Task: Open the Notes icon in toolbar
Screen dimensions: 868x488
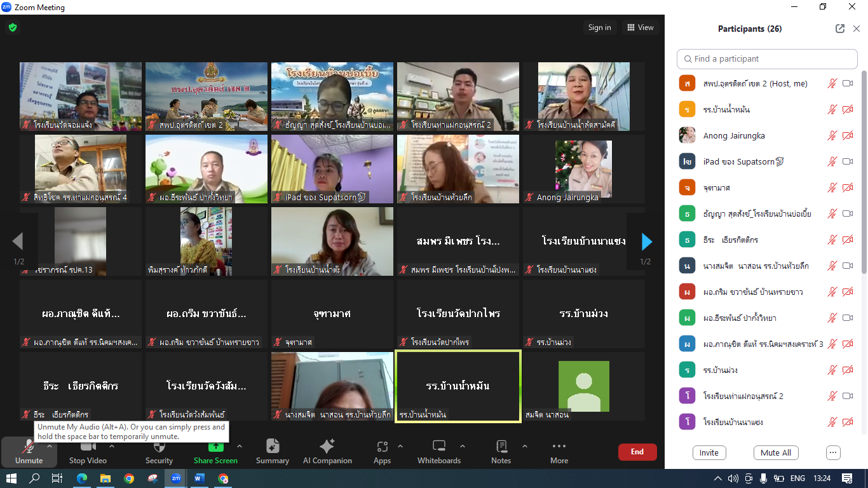Action: tap(501, 447)
